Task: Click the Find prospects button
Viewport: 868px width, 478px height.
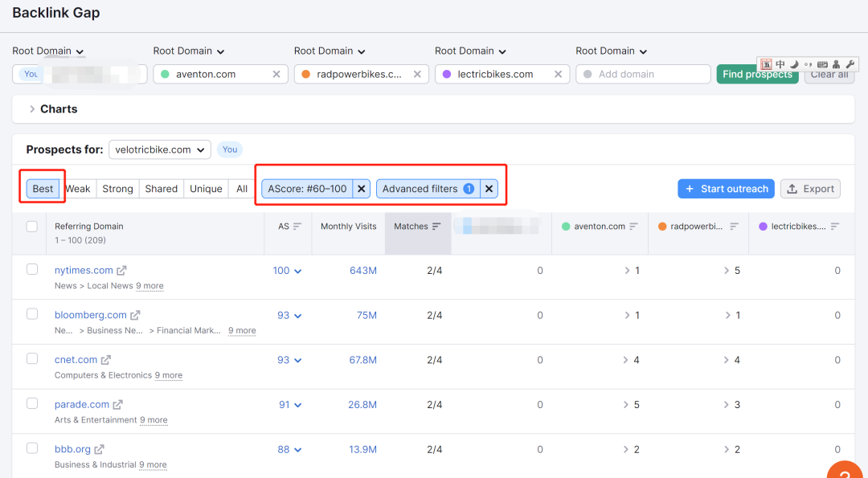Action: pyautogui.click(x=757, y=74)
